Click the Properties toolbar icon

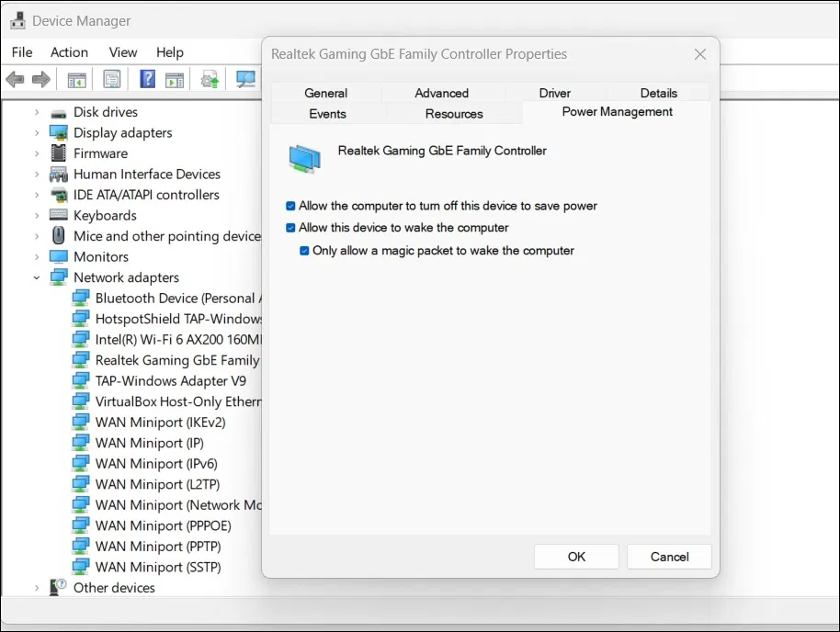[x=112, y=80]
